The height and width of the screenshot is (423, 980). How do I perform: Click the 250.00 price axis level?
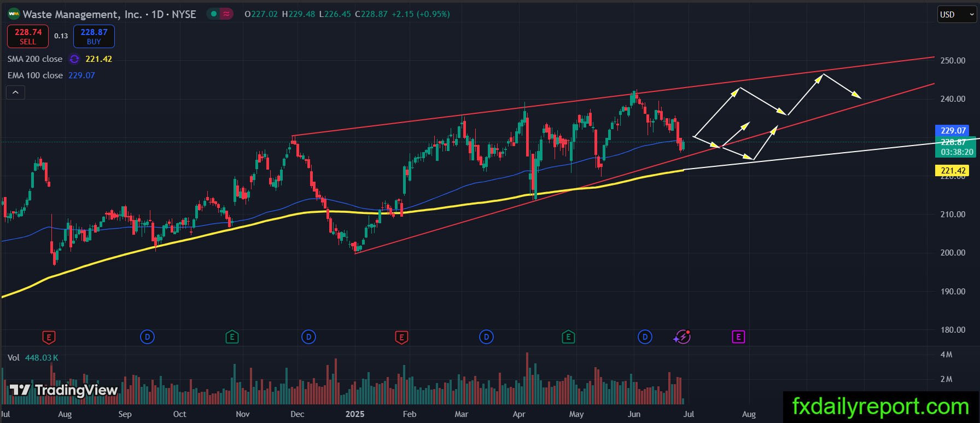point(953,61)
